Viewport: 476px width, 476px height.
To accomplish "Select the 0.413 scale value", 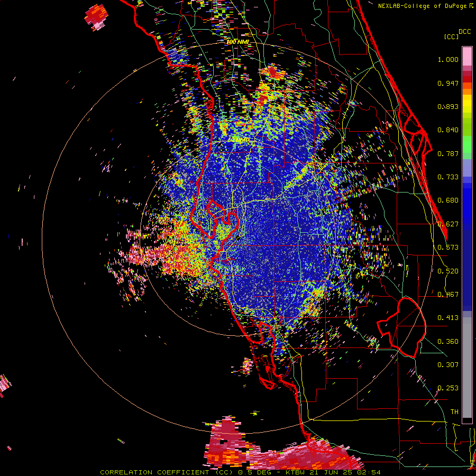I will coord(448,318).
